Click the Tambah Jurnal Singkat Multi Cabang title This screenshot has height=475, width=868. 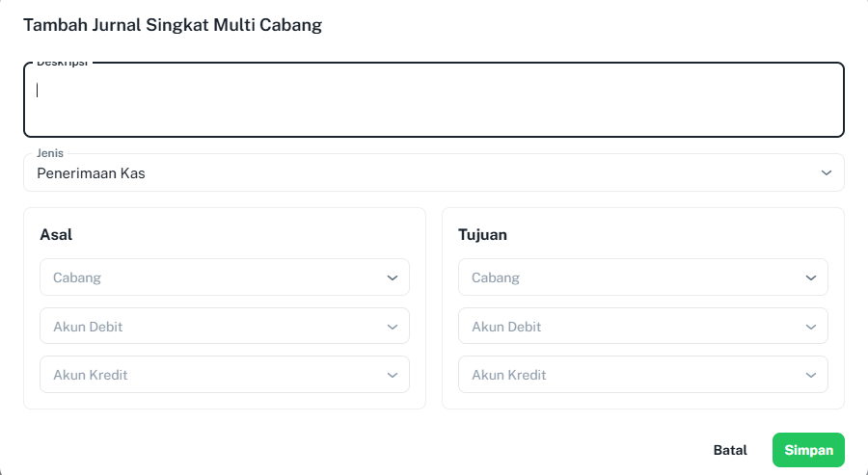click(173, 25)
